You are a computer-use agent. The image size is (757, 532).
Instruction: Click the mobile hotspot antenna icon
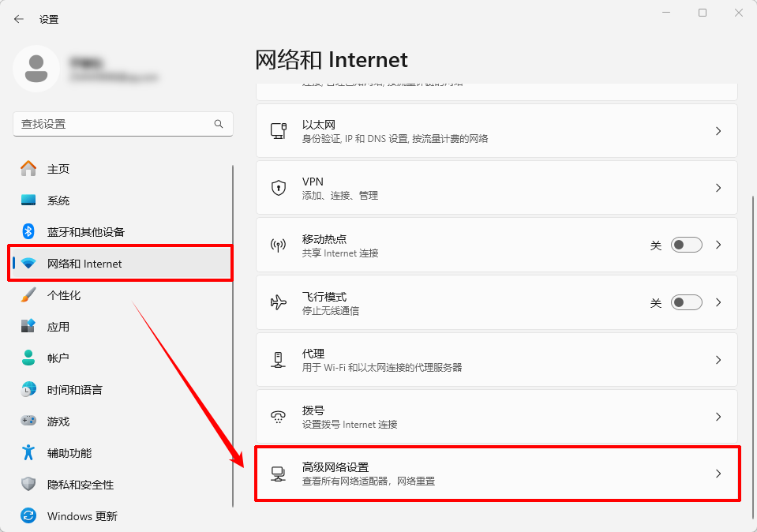coord(279,245)
